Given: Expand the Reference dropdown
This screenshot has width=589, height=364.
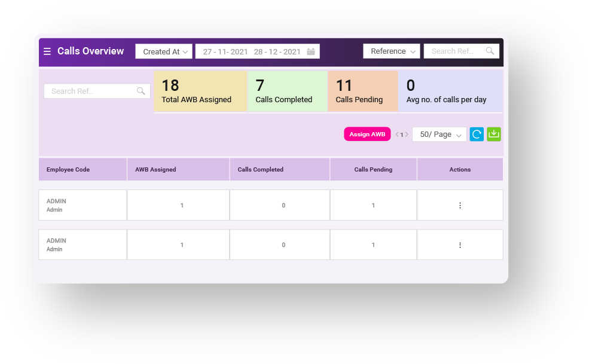Looking at the screenshot, I should pos(392,51).
